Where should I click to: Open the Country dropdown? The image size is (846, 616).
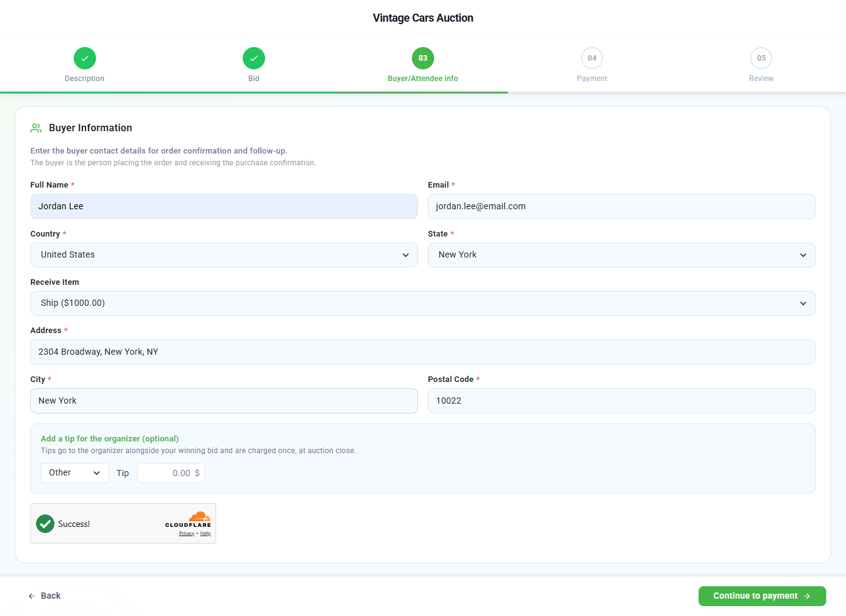tap(224, 255)
